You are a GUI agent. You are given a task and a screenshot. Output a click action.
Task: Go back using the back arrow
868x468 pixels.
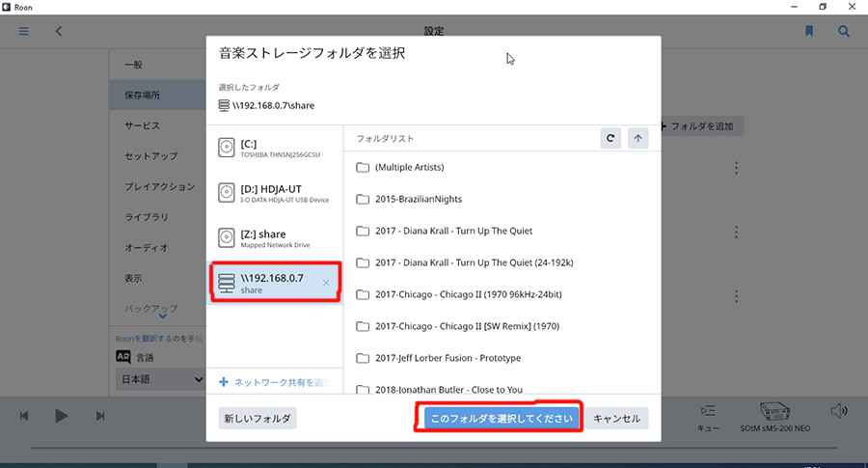(x=59, y=31)
